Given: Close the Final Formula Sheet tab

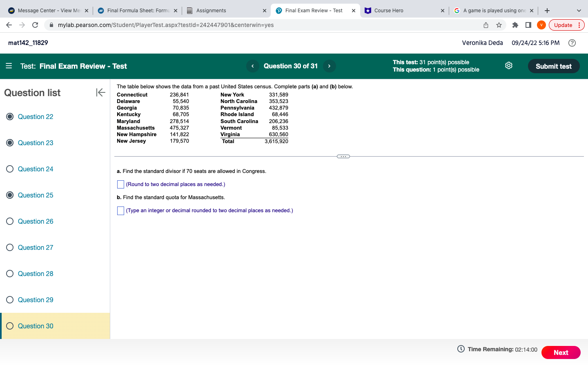Looking at the screenshot, I should (x=176, y=11).
